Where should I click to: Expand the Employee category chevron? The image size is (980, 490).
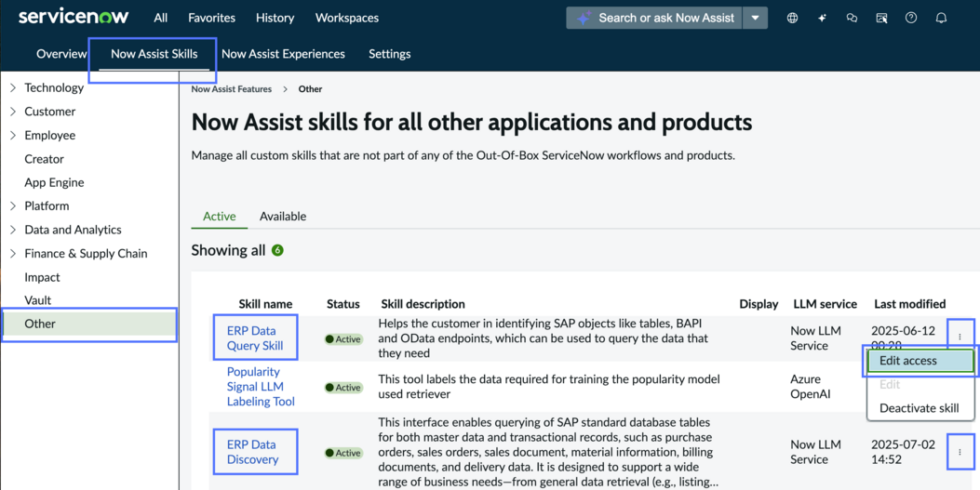tap(13, 136)
